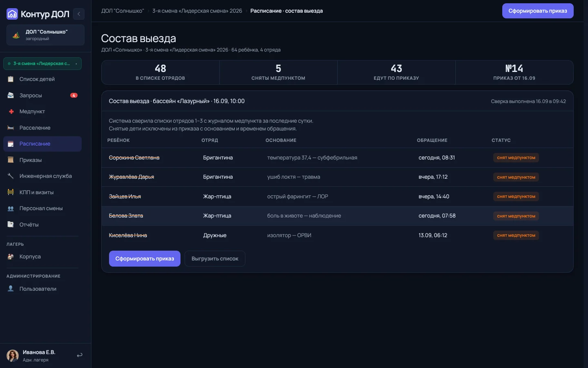The height and width of the screenshot is (368, 588).
Task: Click the Зайцев Илья row name
Action: point(125,196)
